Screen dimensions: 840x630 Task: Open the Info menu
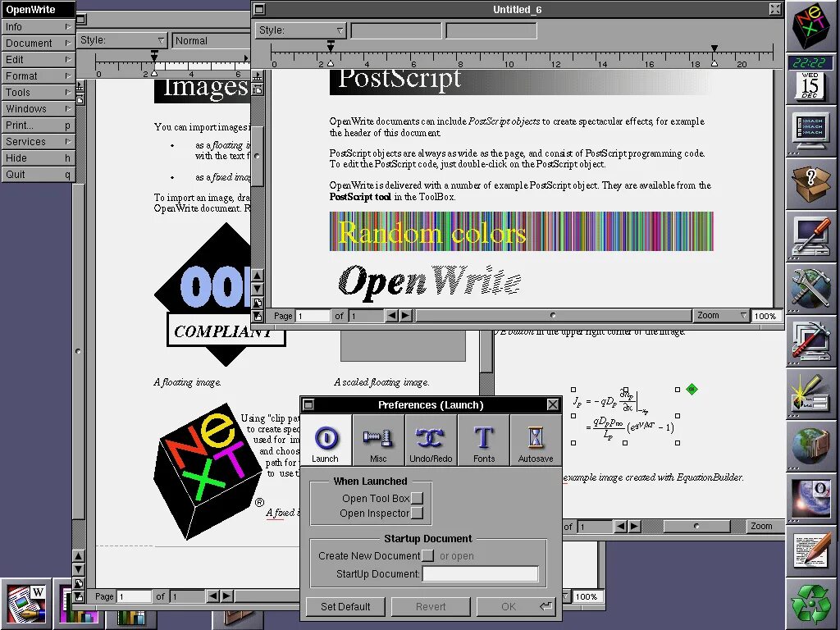pyautogui.click(x=38, y=27)
